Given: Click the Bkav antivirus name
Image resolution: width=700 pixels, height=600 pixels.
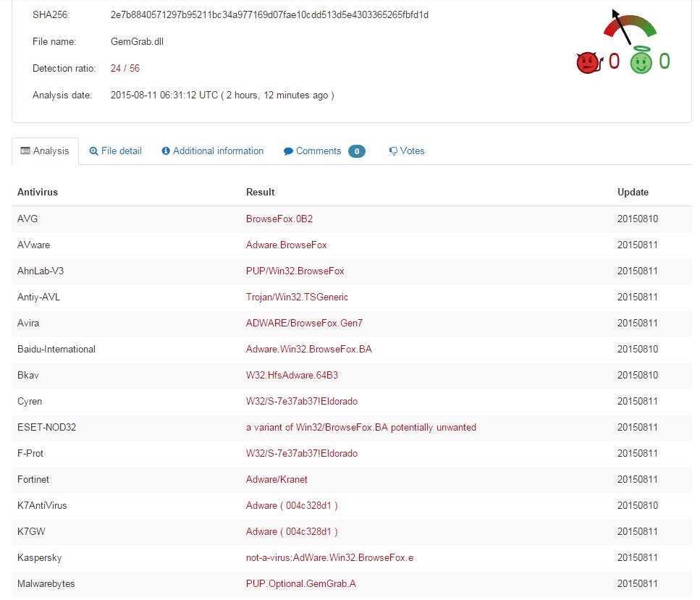Looking at the screenshot, I should [28, 375].
